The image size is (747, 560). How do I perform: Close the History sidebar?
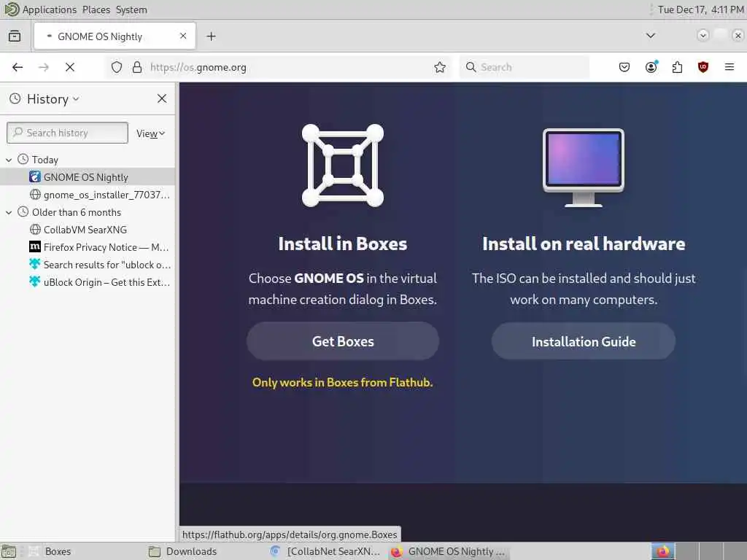(x=162, y=98)
